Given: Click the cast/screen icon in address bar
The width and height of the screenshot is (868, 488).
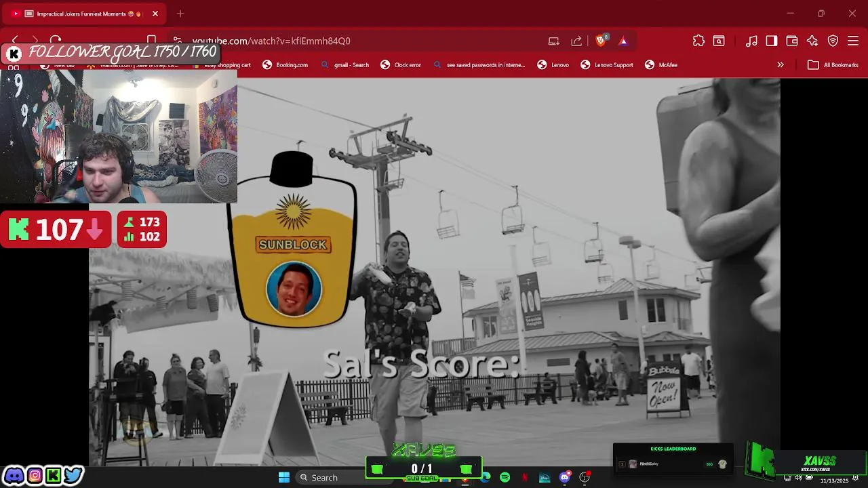Looking at the screenshot, I should pos(554,41).
